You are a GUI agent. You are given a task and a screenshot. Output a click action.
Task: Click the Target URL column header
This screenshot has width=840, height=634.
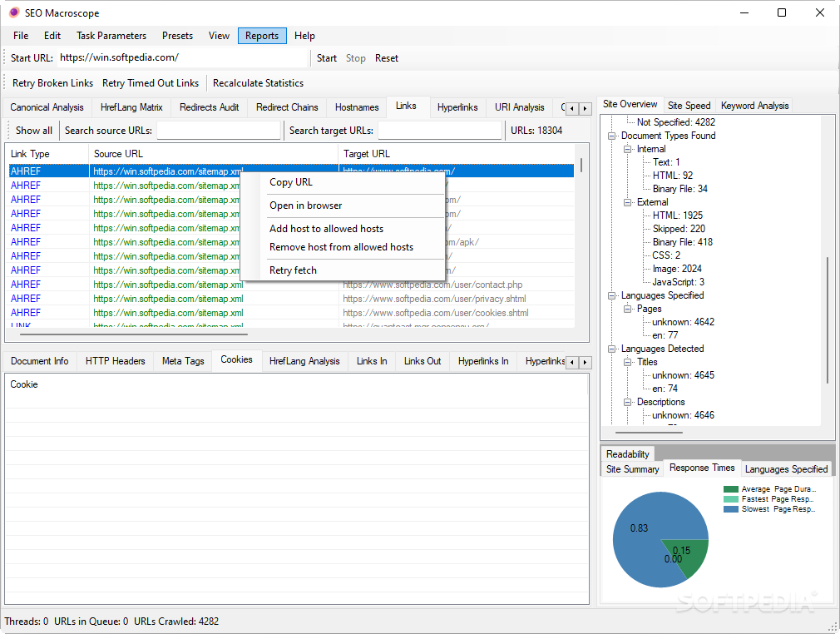[457, 155]
